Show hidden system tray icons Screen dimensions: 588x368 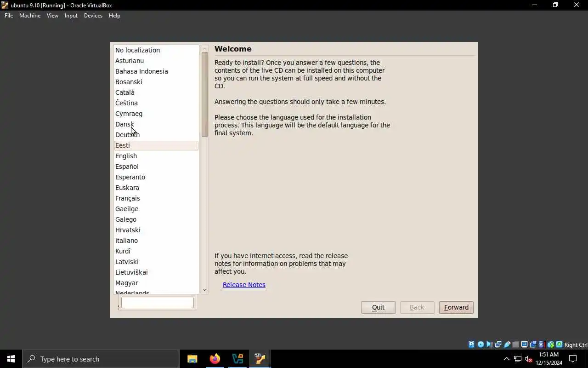(x=507, y=359)
